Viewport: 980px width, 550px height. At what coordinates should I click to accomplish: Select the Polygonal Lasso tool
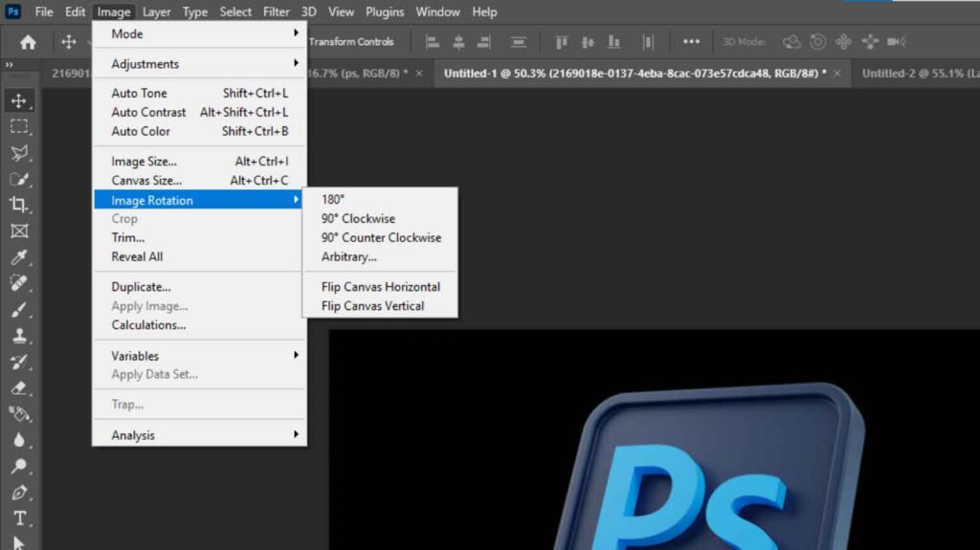pyautogui.click(x=19, y=153)
